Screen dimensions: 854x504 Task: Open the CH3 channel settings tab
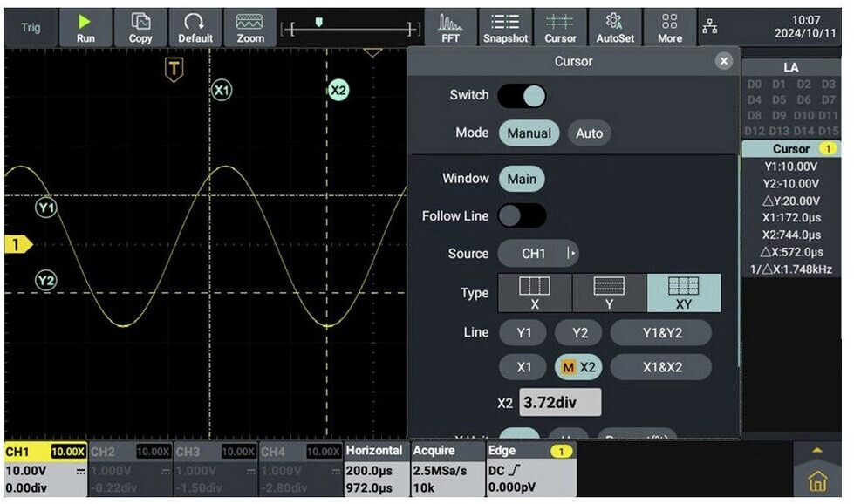point(215,469)
